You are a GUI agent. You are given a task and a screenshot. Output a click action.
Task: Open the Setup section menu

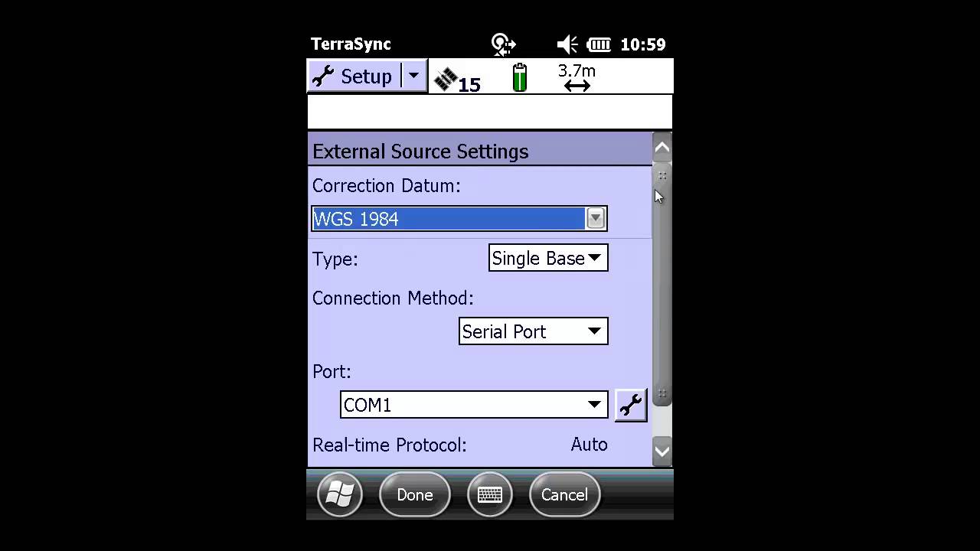tap(356, 77)
